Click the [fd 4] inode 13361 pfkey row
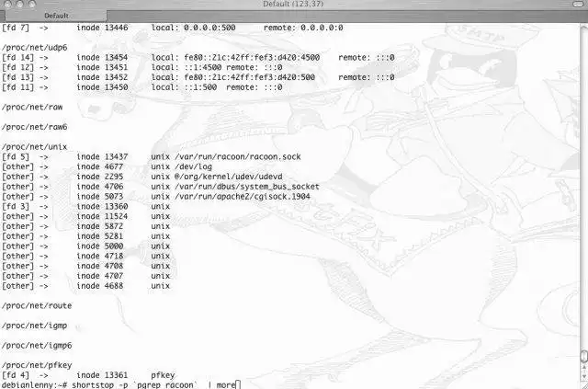Image resolution: width=588 pixels, height=389 pixels. click(x=88, y=375)
